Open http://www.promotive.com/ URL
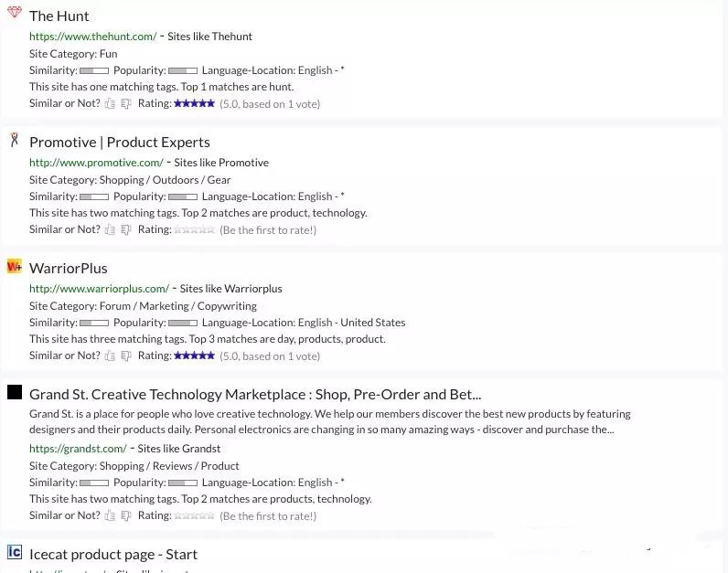This screenshot has width=728, height=573. (96, 163)
